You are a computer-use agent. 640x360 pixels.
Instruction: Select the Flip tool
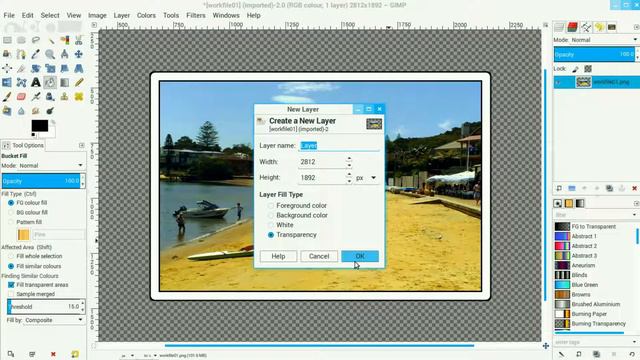[7, 82]
